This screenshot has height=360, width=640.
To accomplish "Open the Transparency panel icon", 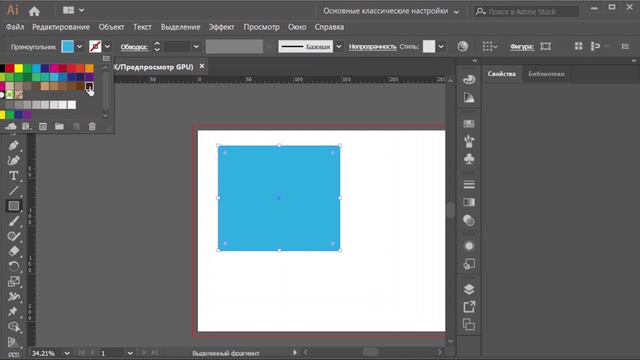I will [x=469, y=220].
